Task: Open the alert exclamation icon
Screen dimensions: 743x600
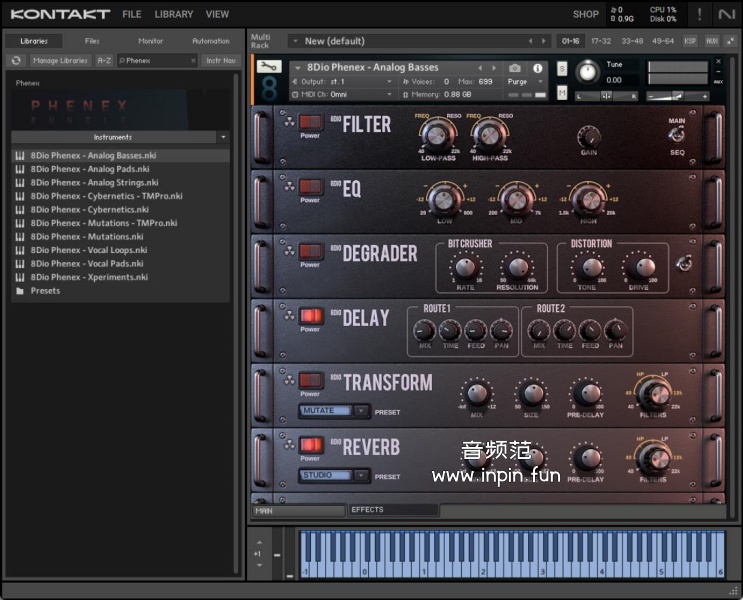Action: point(699,14)
